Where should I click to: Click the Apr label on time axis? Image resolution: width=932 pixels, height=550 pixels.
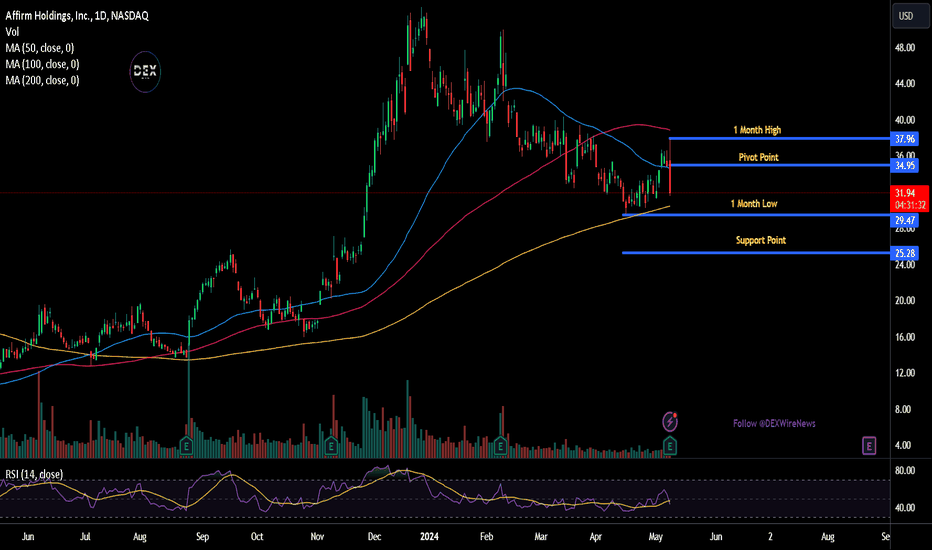pos(596,536)
